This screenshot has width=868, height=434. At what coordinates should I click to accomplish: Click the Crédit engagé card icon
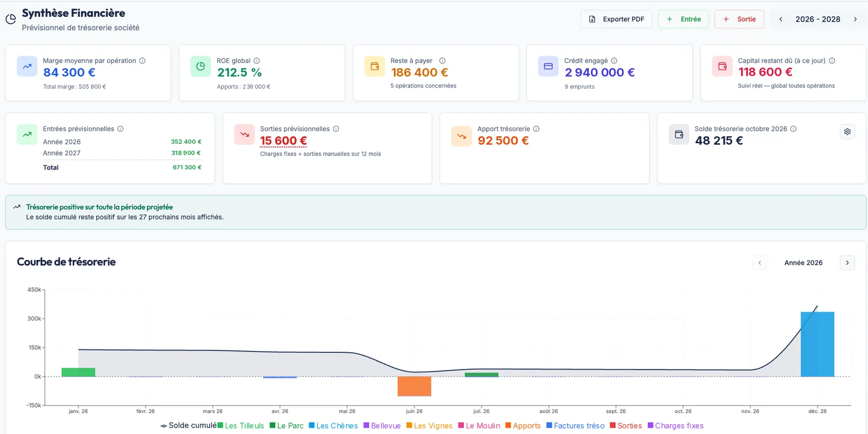tap(548, 66)
